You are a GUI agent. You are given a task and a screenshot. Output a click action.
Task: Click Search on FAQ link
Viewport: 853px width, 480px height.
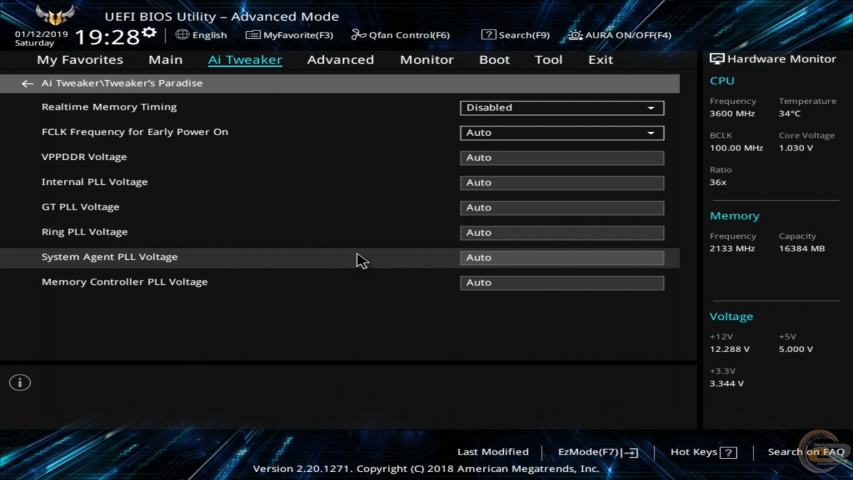point(806,452)
